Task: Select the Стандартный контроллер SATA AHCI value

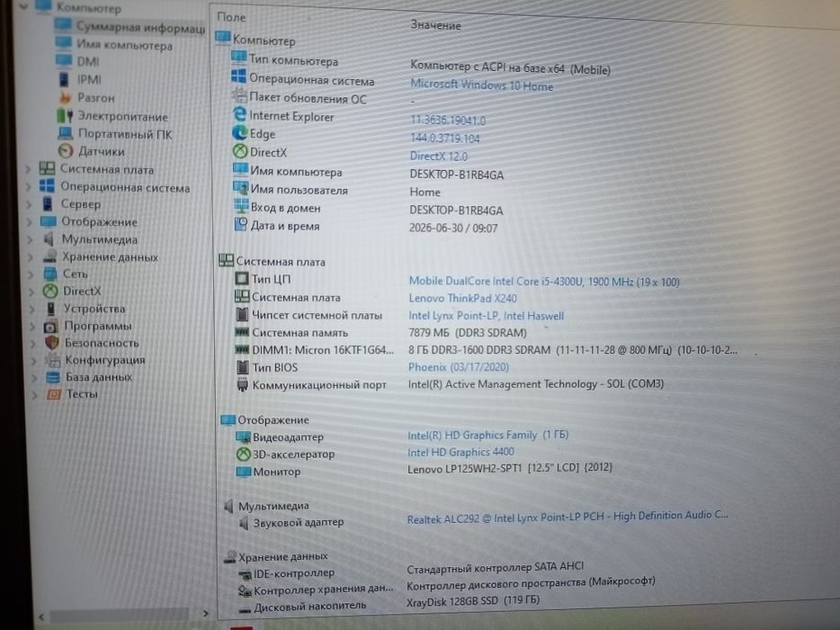Action: tap(495, 567)
